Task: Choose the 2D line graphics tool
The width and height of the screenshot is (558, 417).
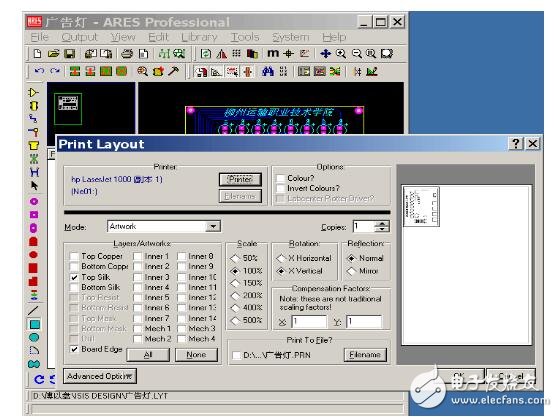Action: 33,311
